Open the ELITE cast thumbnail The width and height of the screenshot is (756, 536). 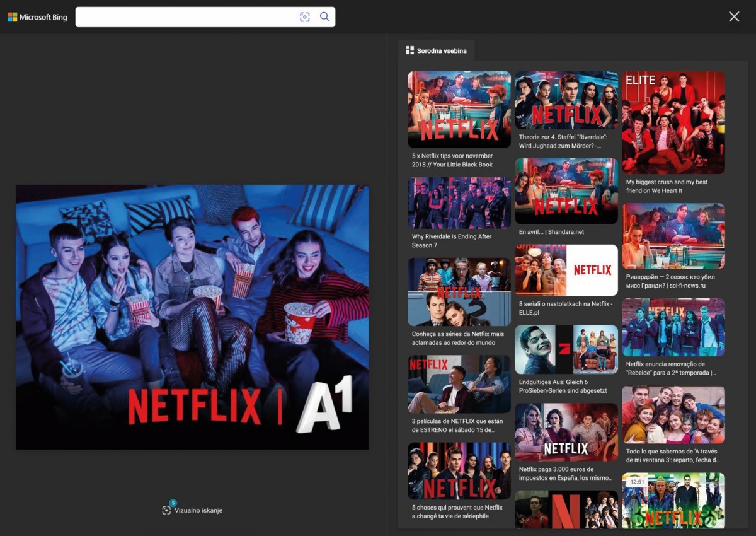point(673,122)
